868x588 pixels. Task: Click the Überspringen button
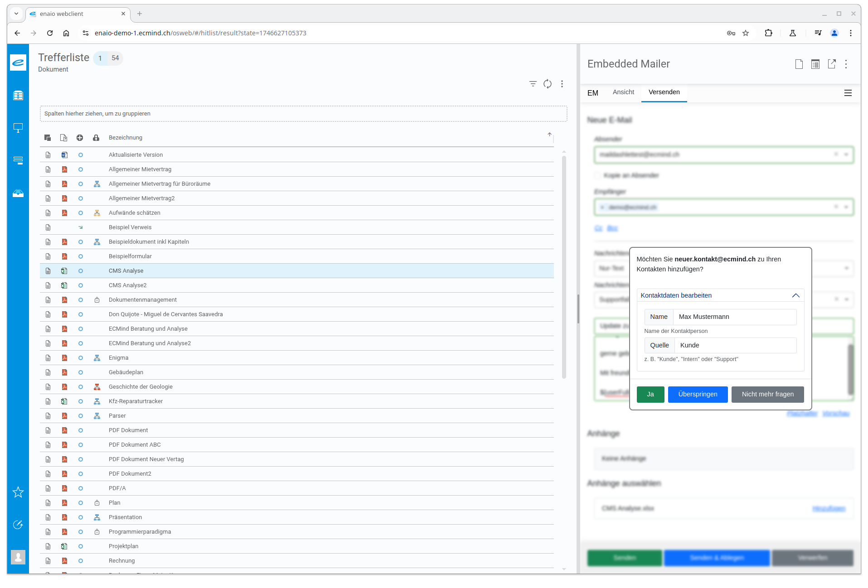pos(698,395)
